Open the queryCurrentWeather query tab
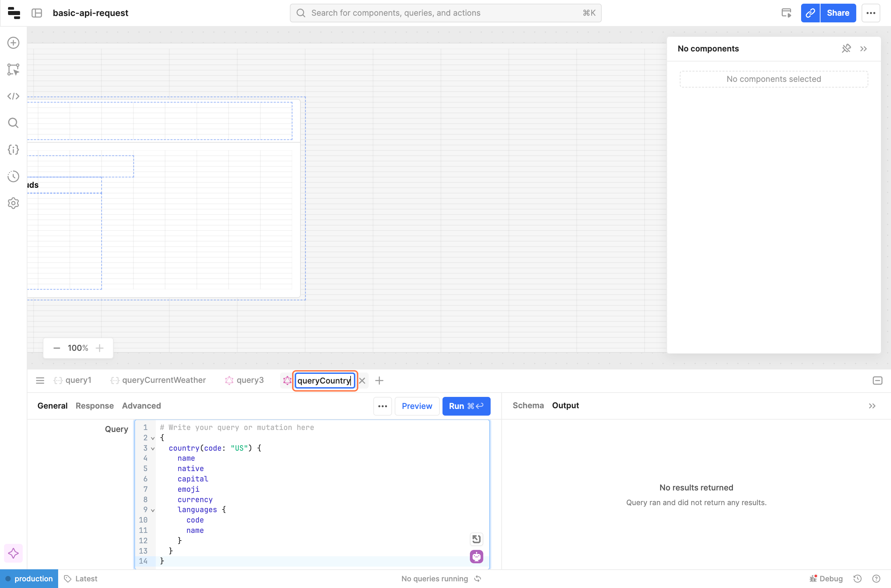This screenshot has height=588, width=891. point(163,380)
